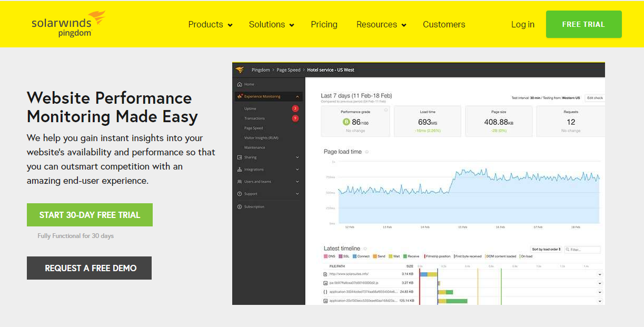The width and height of the screenshot is (644, 327).
Task: Click the Load time 693 ms card
Action: coord(428,121)
